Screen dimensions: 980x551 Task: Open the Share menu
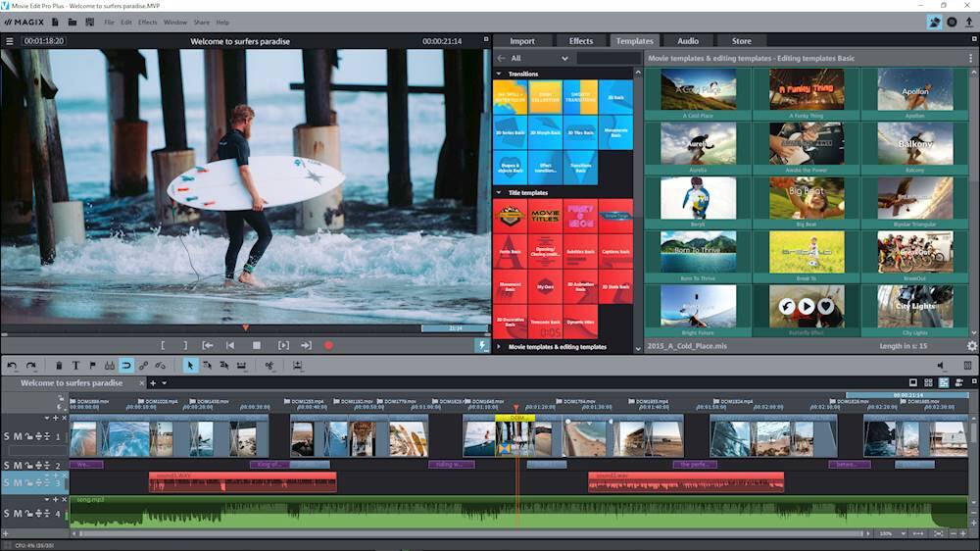click(x=201, y=22)
